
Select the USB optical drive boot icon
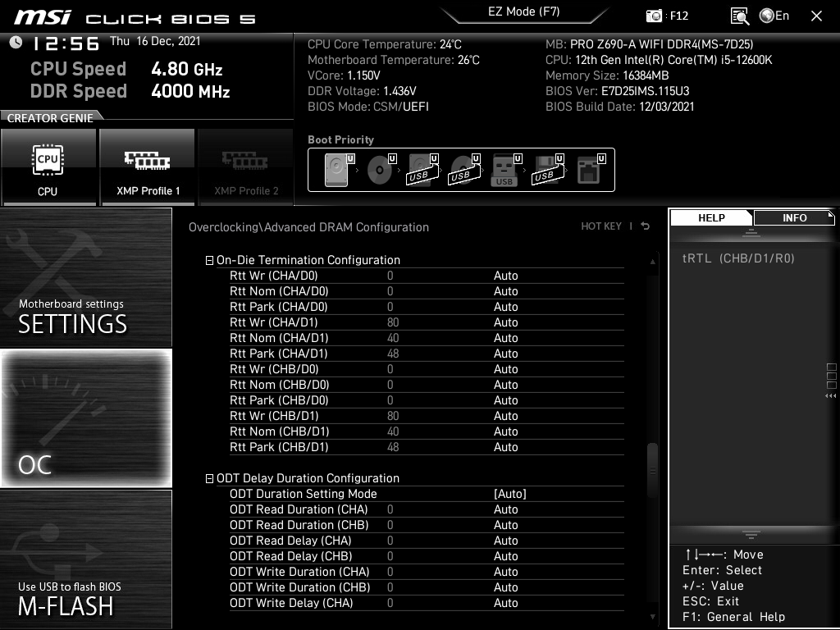click(x=465, y=170)
